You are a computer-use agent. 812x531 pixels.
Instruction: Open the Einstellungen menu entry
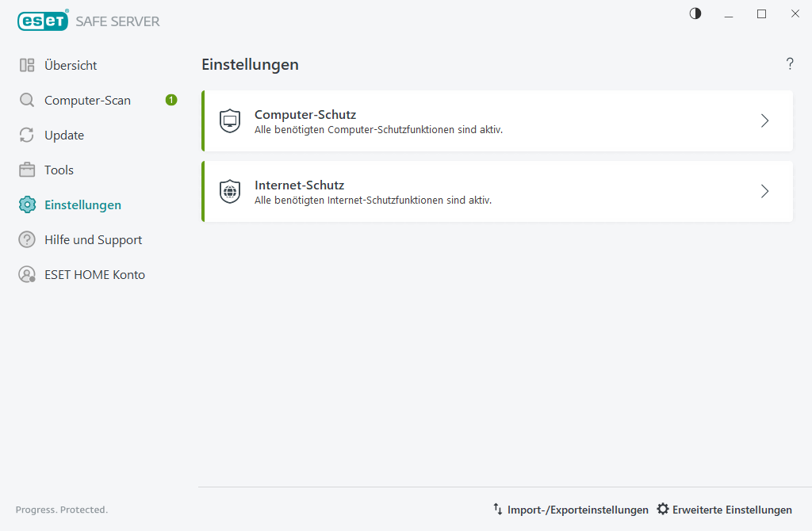pyautogui.click(x=82, y=204)
